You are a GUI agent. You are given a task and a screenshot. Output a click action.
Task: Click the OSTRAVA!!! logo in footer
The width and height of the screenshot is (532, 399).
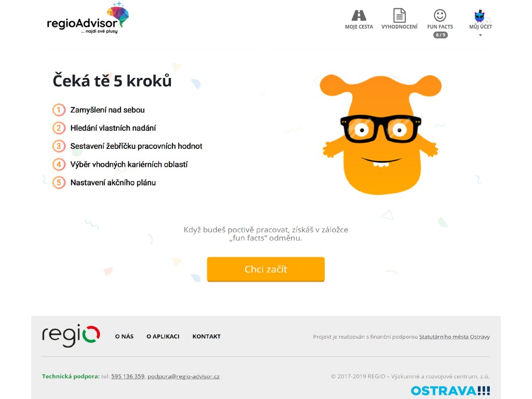point(450,391)
